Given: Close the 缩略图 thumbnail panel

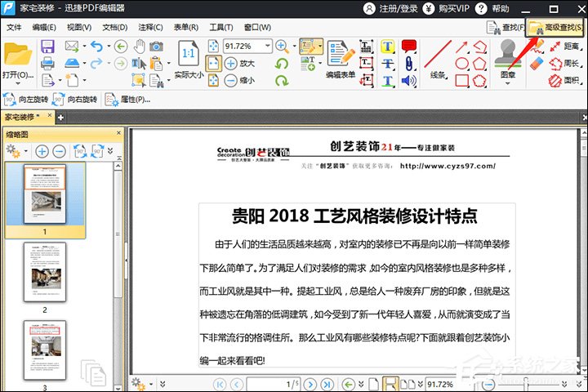Looking at the screenshot, I should 118,133.
